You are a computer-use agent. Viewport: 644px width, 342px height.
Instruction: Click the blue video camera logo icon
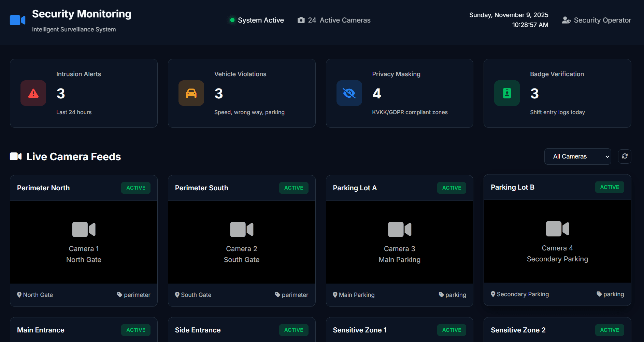coord(17,20)
